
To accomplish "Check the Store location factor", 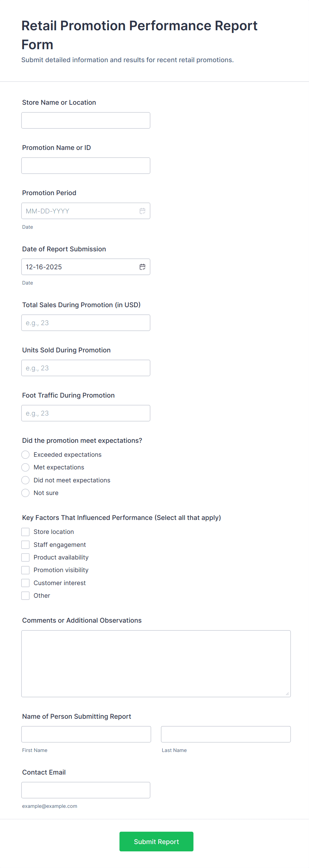I will click(25, 532).
